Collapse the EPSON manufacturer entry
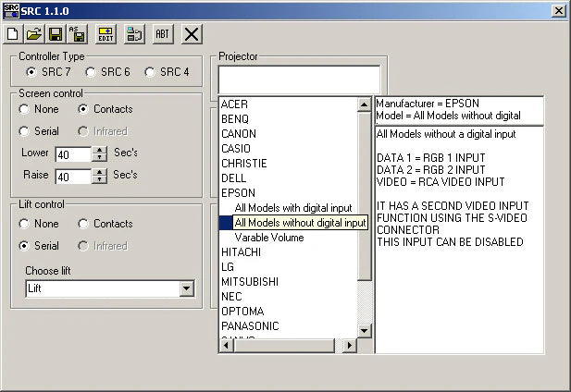Viewport: 571px width, 392px height. pyautogui.click(x=238, y=193)
